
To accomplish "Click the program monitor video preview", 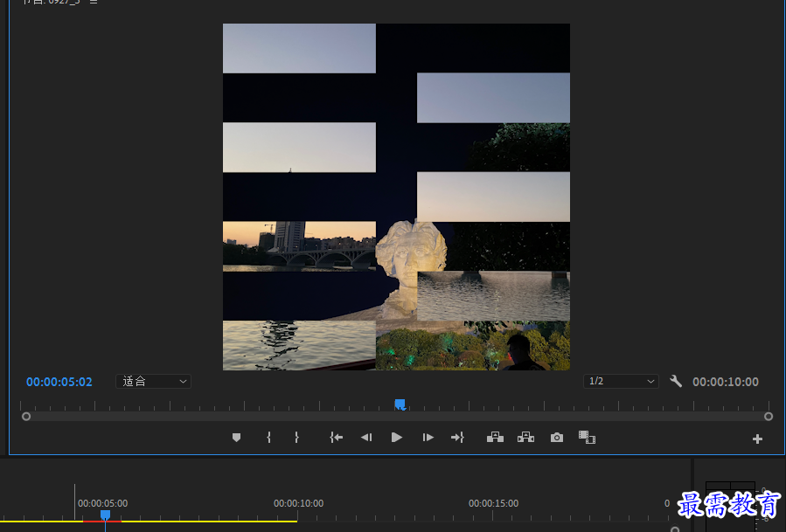I will [x=397, y=197].
